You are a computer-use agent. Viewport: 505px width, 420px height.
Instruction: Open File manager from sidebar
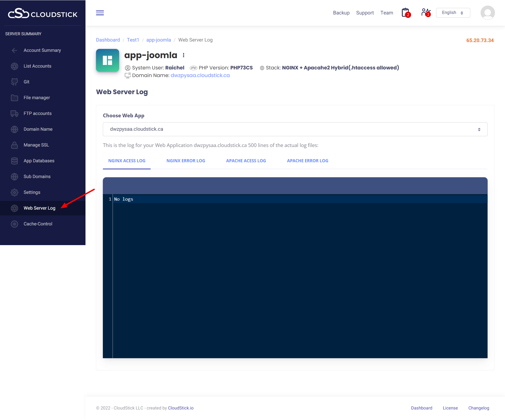(x=37, y=98)
